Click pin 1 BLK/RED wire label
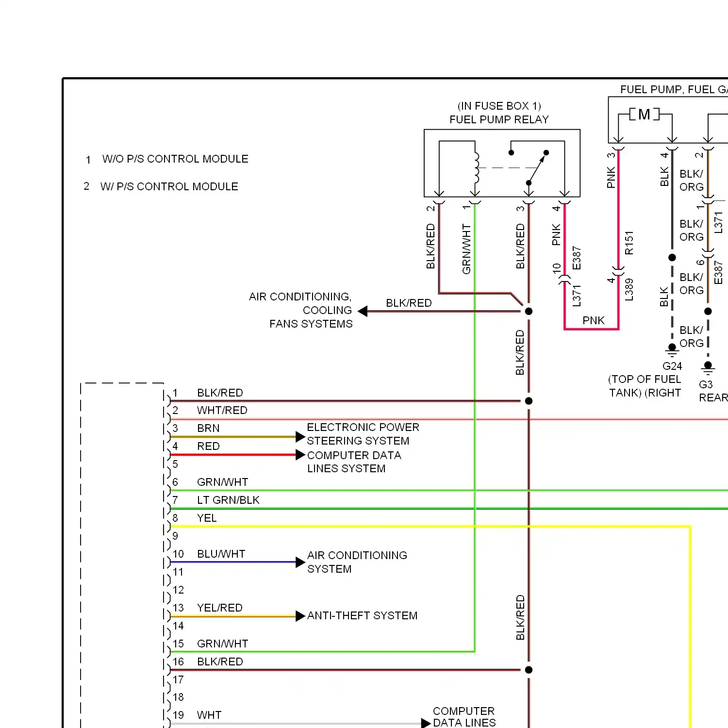The width and height of the screenshot is (728, 728). click(220, 393)
